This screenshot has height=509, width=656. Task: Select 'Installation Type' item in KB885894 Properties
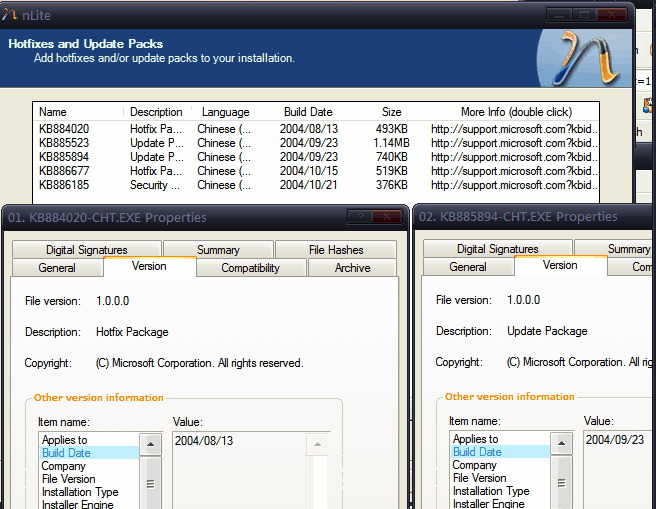pyautogui.click(x=500, y=491)
